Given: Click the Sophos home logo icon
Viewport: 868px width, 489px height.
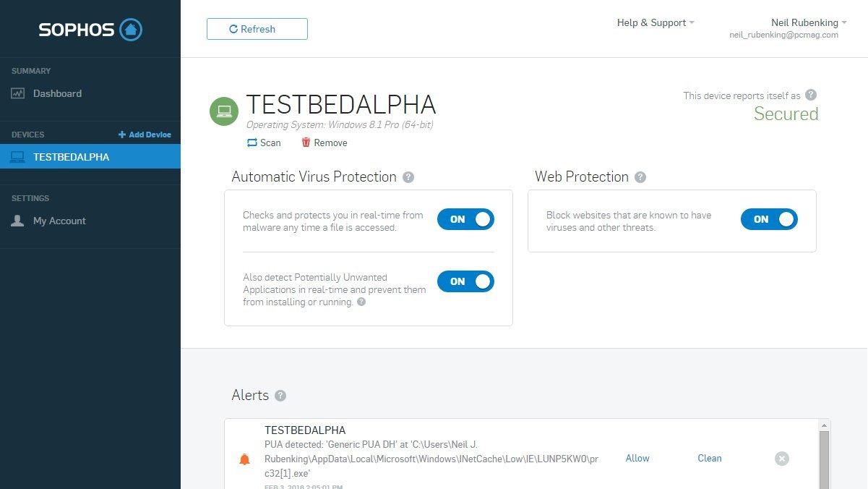Looking at the screenshot, I should click(x=130, y=30).
